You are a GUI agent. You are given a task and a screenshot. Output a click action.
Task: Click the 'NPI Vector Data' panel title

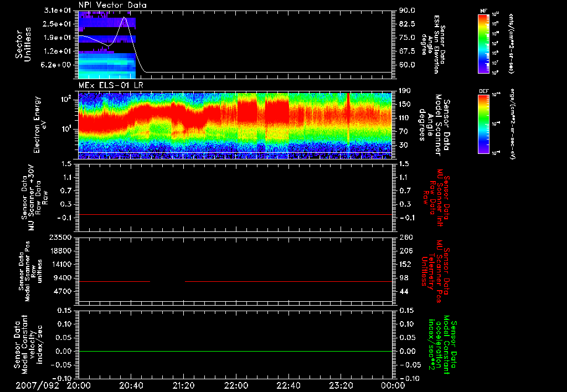pyautogui.click(x=112, y=5)
